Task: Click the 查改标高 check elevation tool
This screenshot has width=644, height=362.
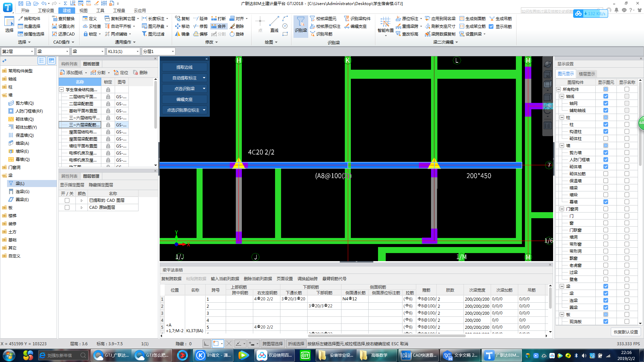Action: click(x=407, y=34)
